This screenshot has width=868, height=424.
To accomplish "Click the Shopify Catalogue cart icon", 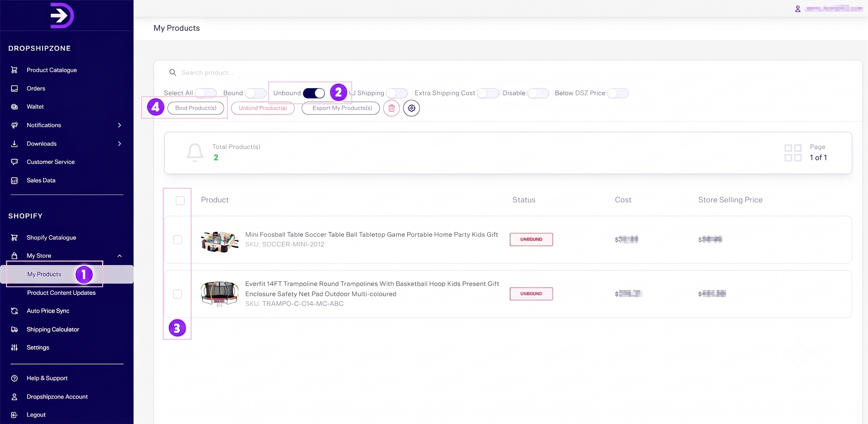I will pos(14,237).
